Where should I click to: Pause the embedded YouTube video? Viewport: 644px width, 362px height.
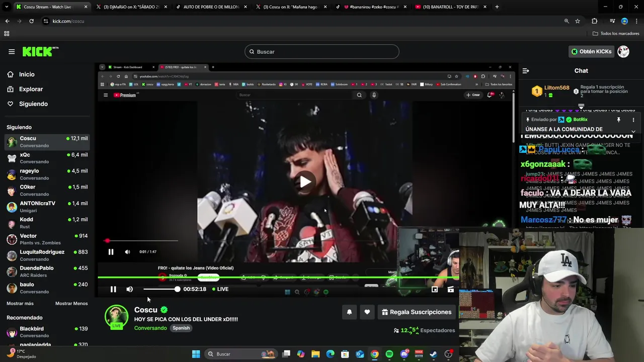[x=111, y=252]
